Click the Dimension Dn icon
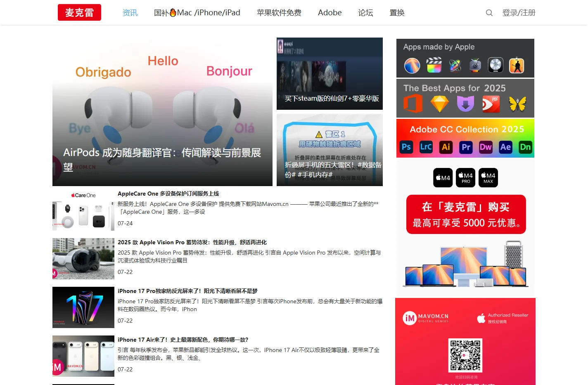 pos(525,147)
